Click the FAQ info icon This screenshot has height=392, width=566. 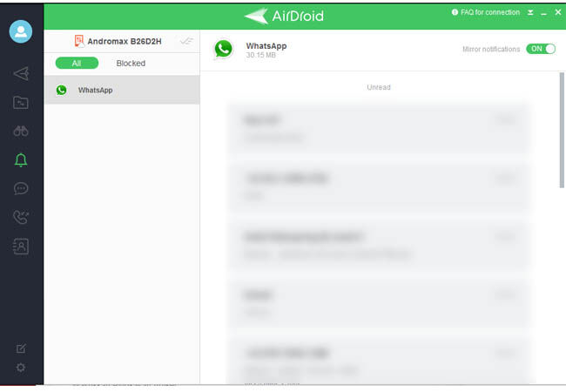[455, 12]
